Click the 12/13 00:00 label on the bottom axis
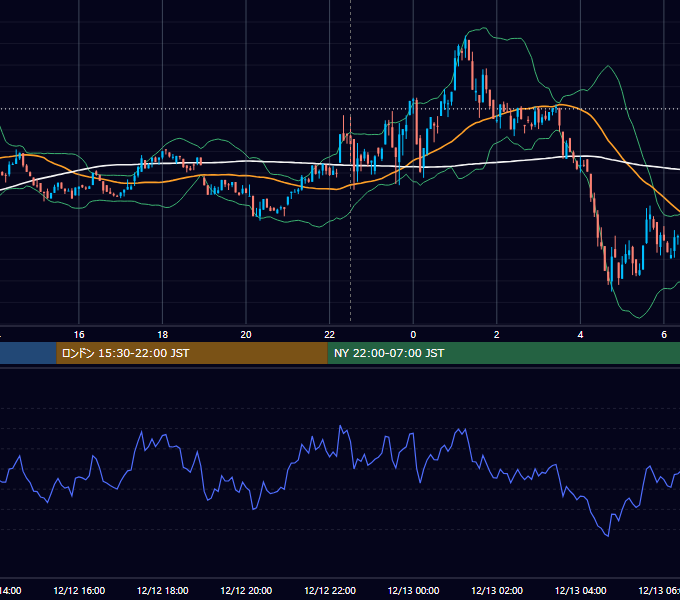The height and width of the screenshot is (600, 680). coord(413,590)
